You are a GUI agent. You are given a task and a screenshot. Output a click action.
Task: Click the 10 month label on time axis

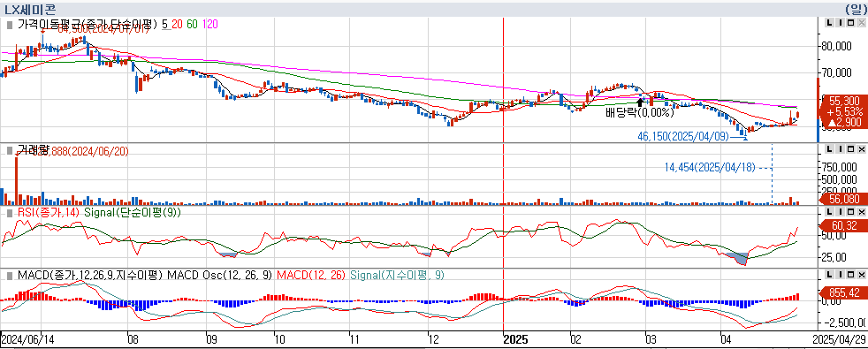pos(279,339)
